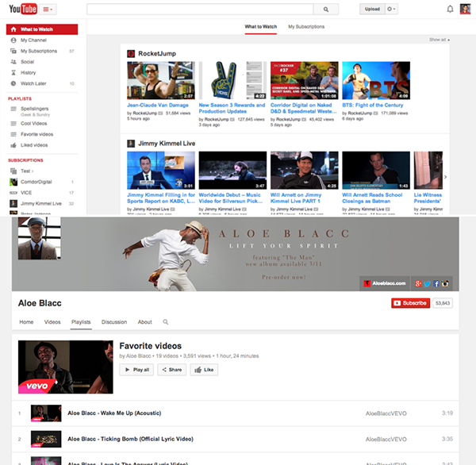Open the RocketJump channel heading
This screenshot has height=465, width=476.
157,53
